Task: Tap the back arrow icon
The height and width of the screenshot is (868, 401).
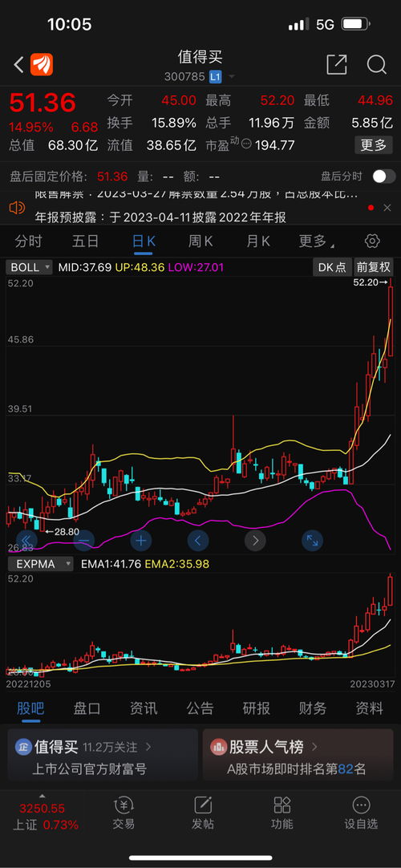Action: coord(18,65)
